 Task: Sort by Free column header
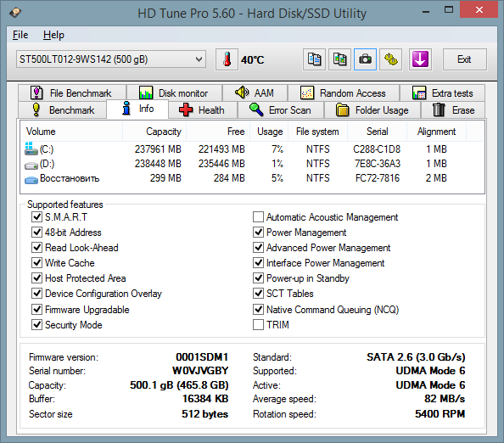218,132
